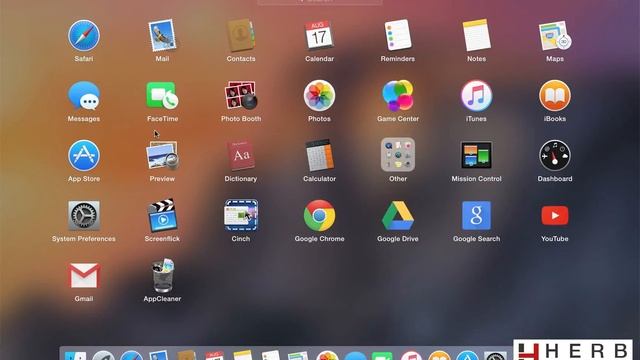Launch Mission Control

tap(476, 155)
